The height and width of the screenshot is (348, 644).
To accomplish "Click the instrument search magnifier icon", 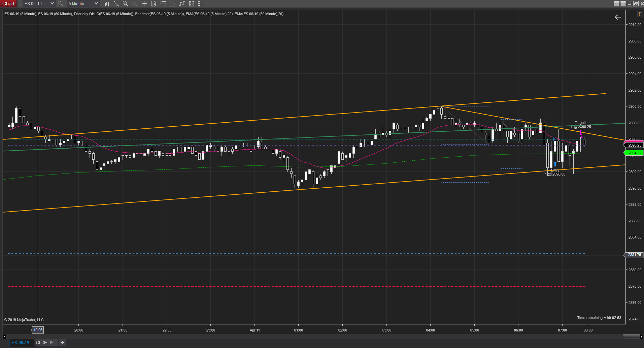I will (60, 4).
